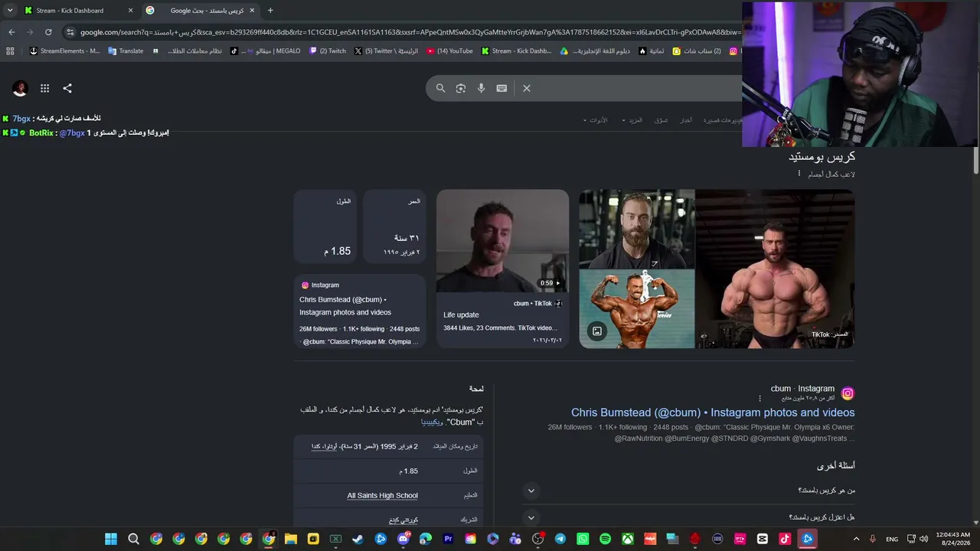Open the tab search dropdown arrow
Viewport: 980px width, 551px height.
click(x=10, y=11)
